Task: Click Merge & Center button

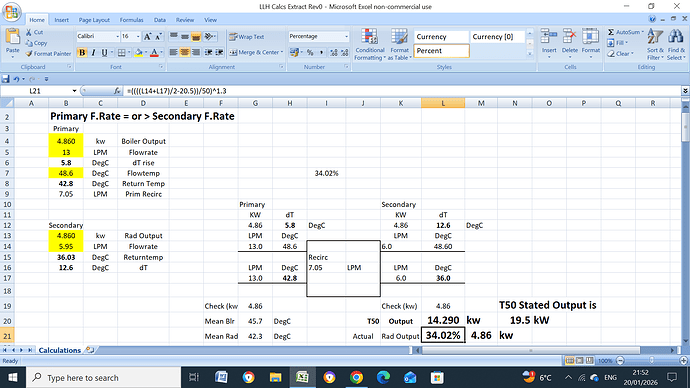Action: (x=256, y=52)
